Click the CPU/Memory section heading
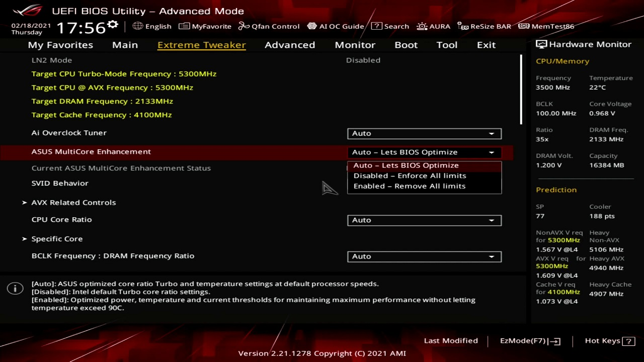644x362 pixels. [562, 61]
